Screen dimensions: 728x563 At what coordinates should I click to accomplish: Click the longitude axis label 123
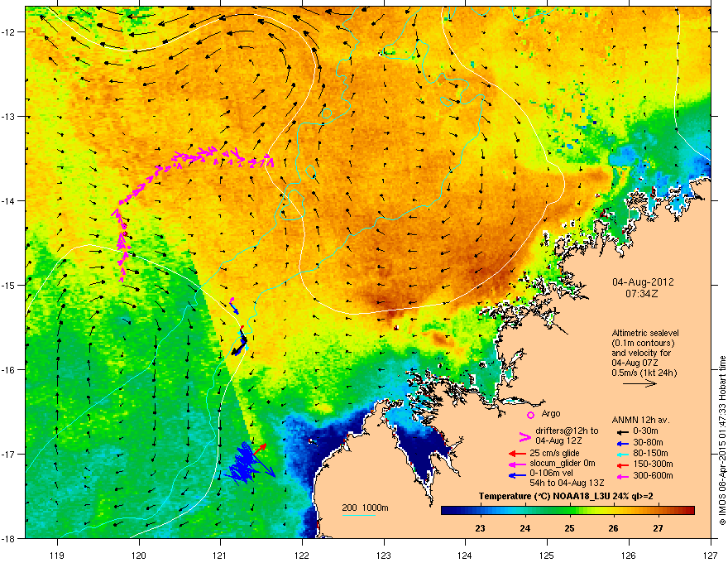pyautogui.click(x=384, y=555)
